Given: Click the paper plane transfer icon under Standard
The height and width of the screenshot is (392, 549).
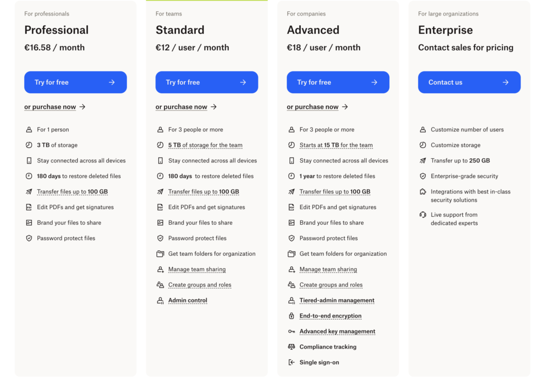Looking at the screenshot, I should pyautogui.click(x=160, y=191).
